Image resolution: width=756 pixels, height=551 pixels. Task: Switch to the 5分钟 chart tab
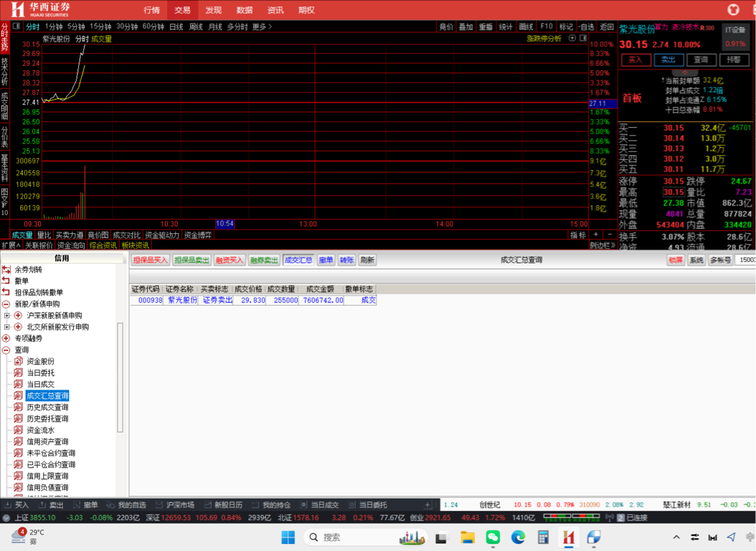(x=76, y=27)
